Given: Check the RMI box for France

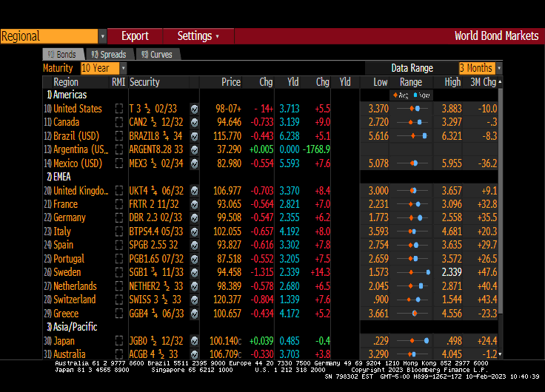Looking at the screenshot, I should [118, 204].
